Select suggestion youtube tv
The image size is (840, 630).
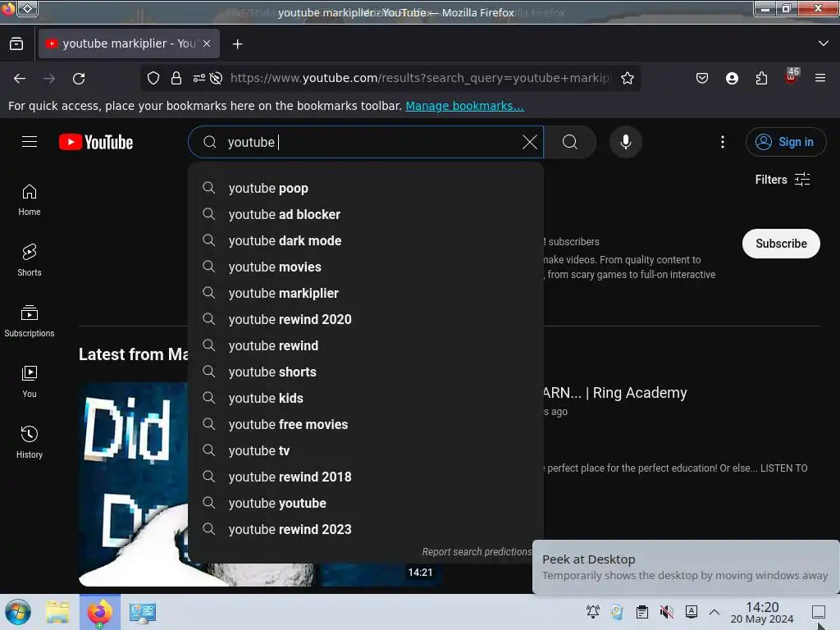365,450
